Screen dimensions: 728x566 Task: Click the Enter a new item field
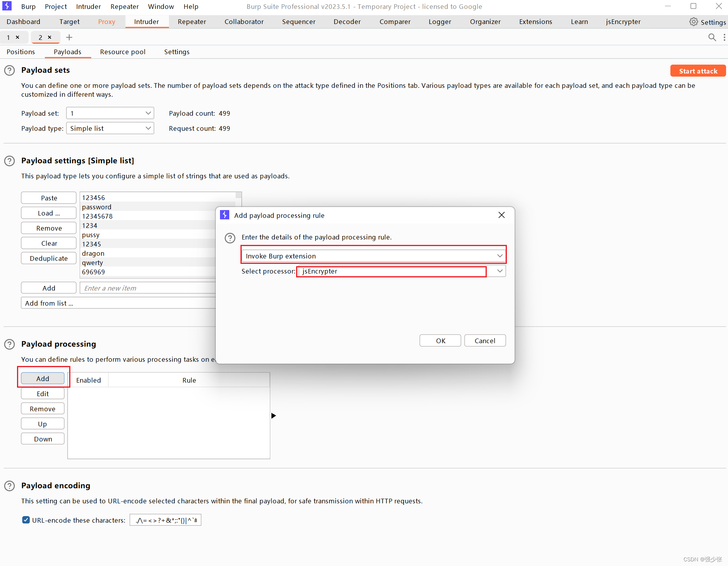click(x=148, y=288)
